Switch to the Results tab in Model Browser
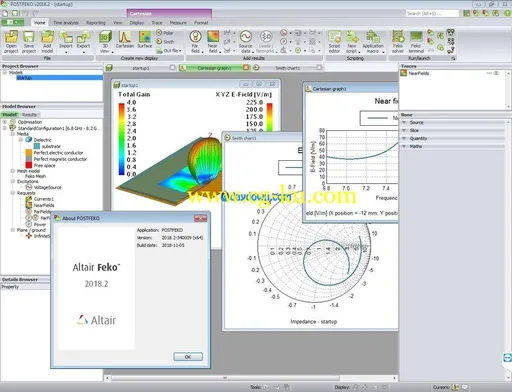The image size is (512, 392). pos(29,115)
